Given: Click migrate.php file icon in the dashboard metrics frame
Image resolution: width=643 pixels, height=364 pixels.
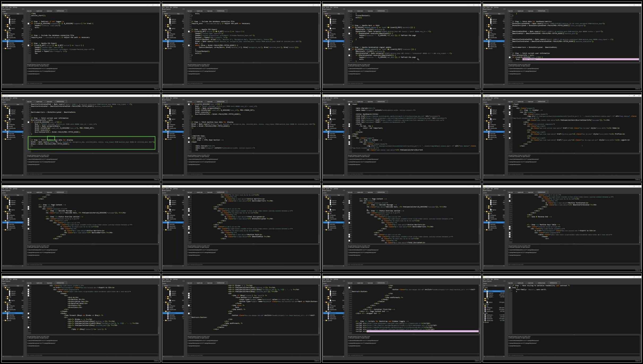Looking at the screenshot, I should point(489,38).
